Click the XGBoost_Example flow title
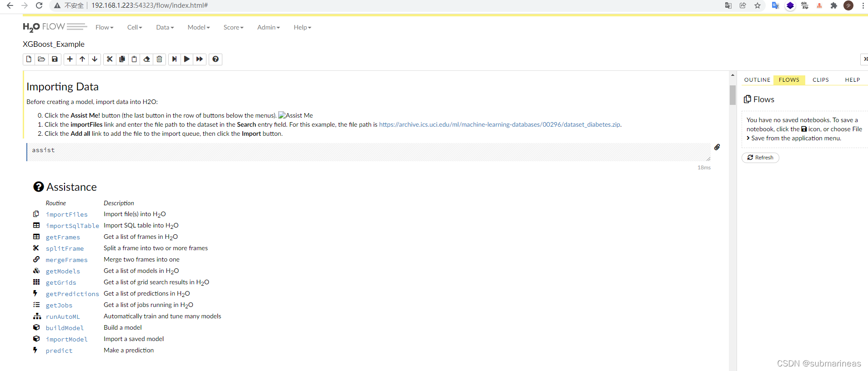Screen dimensions: 868x371 click(x=54, y=44)
